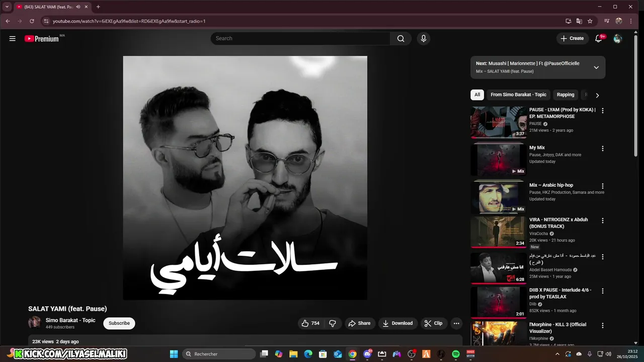Open the YouTube hamburger guide menu
The width and height of the screenshot is (644, 362).
13,39
